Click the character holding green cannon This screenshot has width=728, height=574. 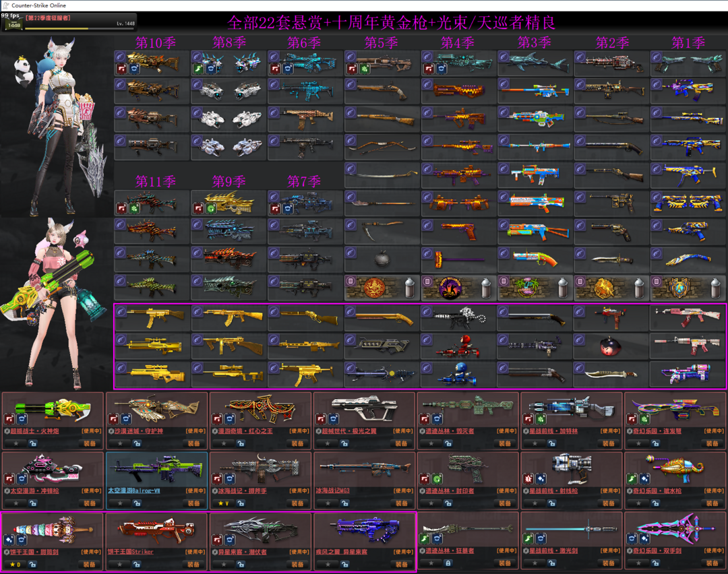53,304
